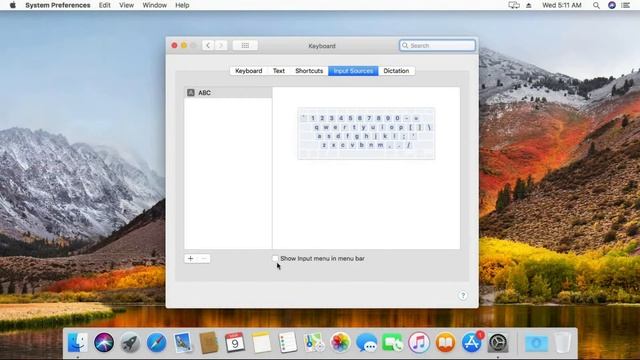Click Siri icon in the menu bar
The width and height of the screenshot is (640, 360).
coord(611,5)
